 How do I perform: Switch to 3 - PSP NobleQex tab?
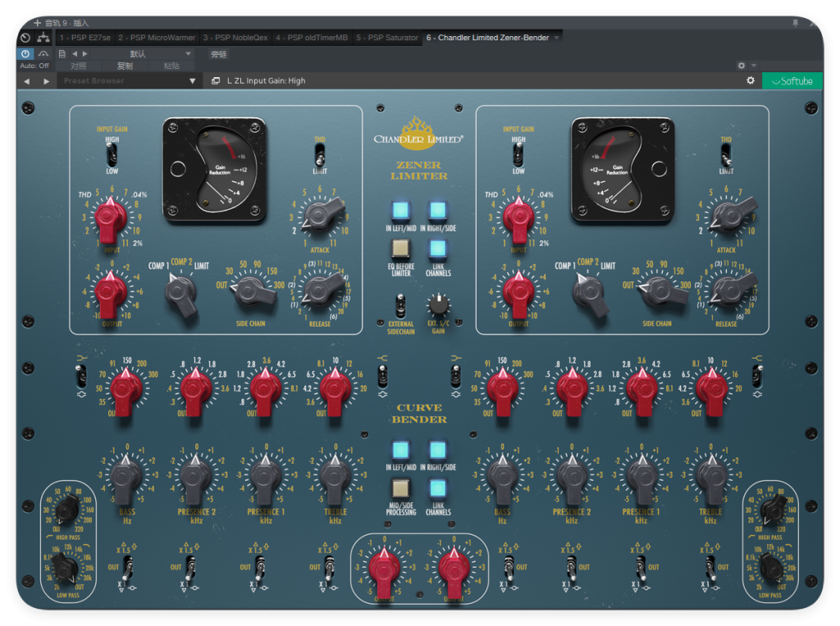pos(235,38)
